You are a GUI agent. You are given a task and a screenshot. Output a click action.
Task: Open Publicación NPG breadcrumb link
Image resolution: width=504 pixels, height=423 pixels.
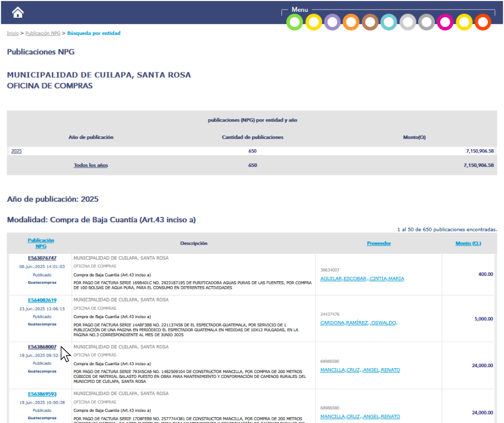click(43, 33)
